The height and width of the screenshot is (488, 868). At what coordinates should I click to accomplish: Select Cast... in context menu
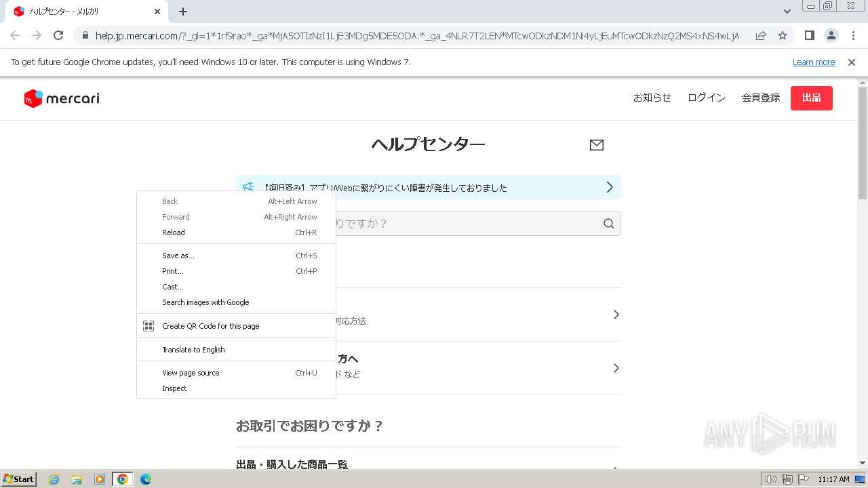pos(236,287)
